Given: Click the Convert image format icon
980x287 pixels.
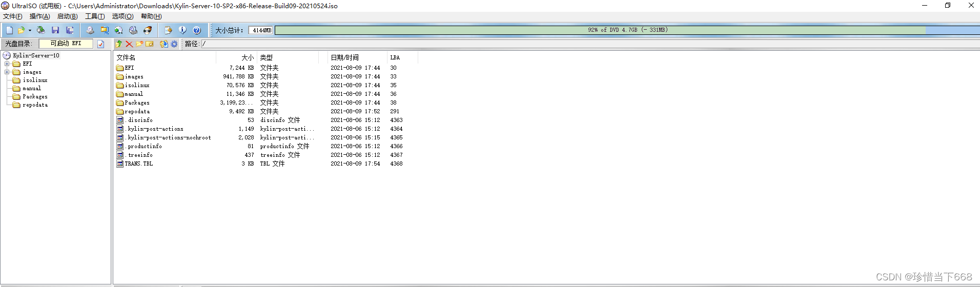Looking at the screenshot, I should (x=119, y=30).
